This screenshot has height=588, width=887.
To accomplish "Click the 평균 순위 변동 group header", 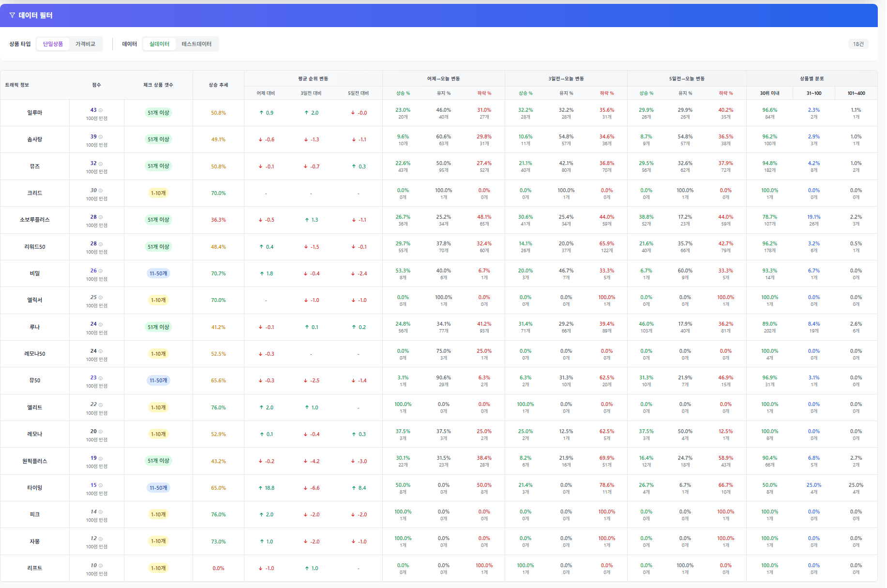I will [313, 78].
